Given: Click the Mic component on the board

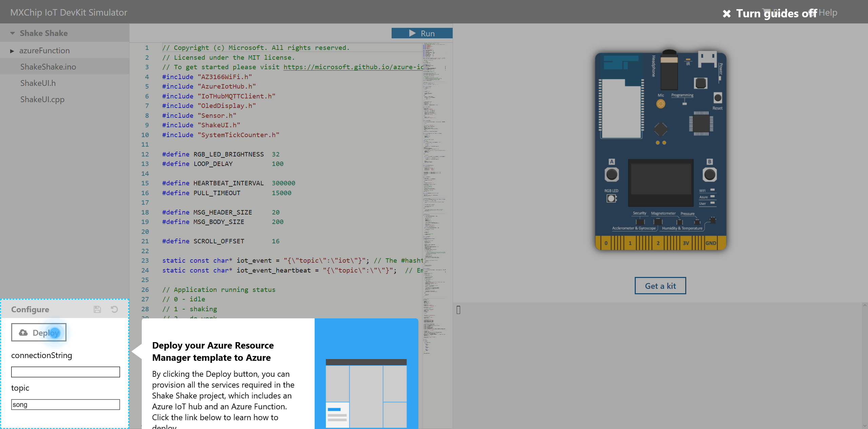Looking at the screenshot, I should [x=660, y=104].
